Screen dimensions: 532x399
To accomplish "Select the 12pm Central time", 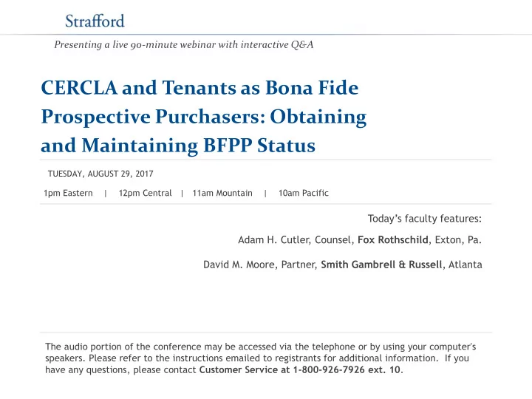I will [146, 193].
